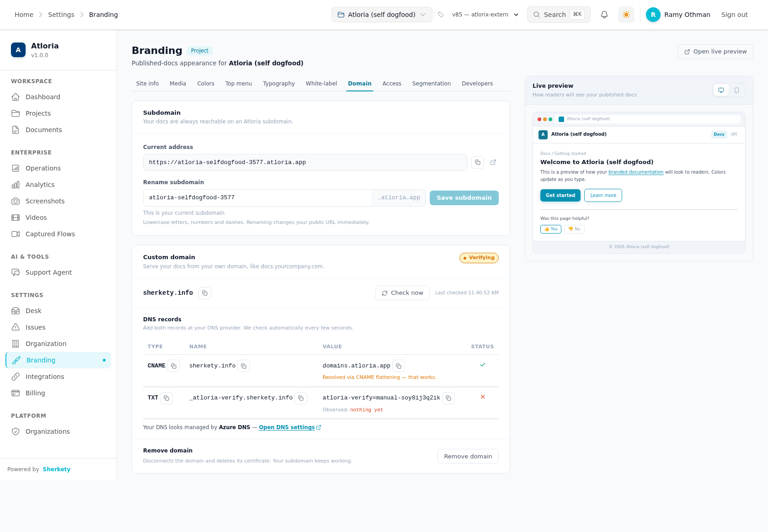The height and width of the screenshot is (532, 768).
Task: Click the Save subdomain button
Action: pos(464,198)
